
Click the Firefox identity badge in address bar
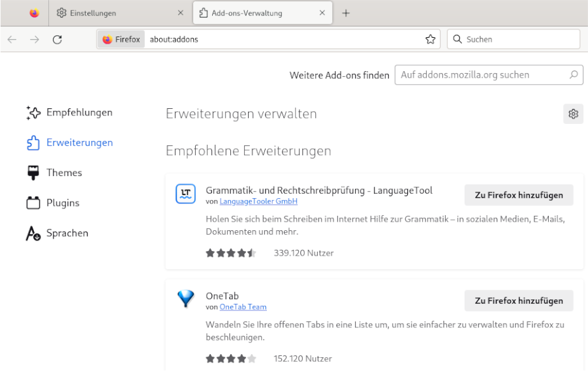121,39
